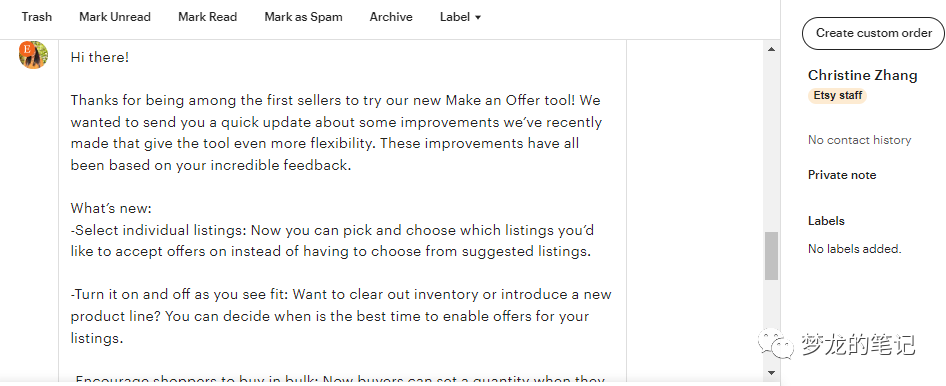946x386 pixels.
Task: Open the Label dropdown menu
Action: pos(460,17)
